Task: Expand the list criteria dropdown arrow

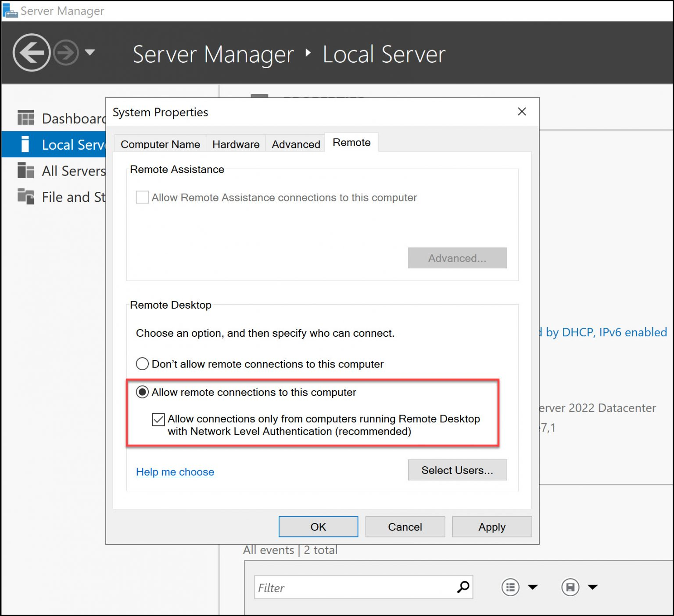Action: 533,587
